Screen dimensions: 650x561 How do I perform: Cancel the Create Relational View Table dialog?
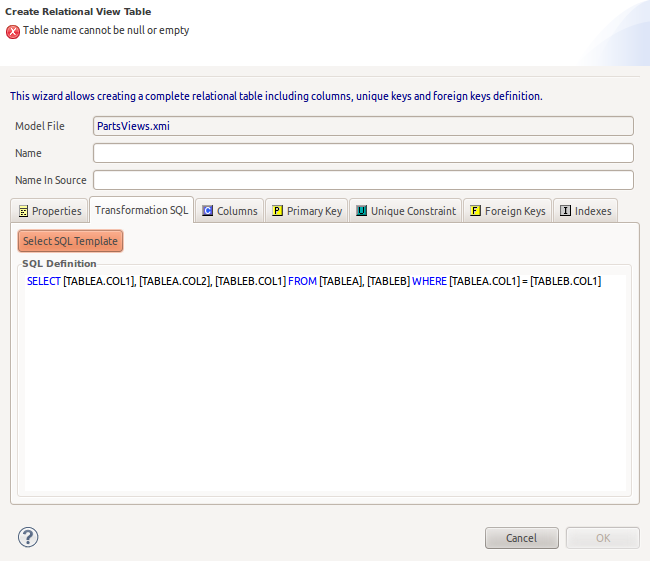[x=521, y=538]
